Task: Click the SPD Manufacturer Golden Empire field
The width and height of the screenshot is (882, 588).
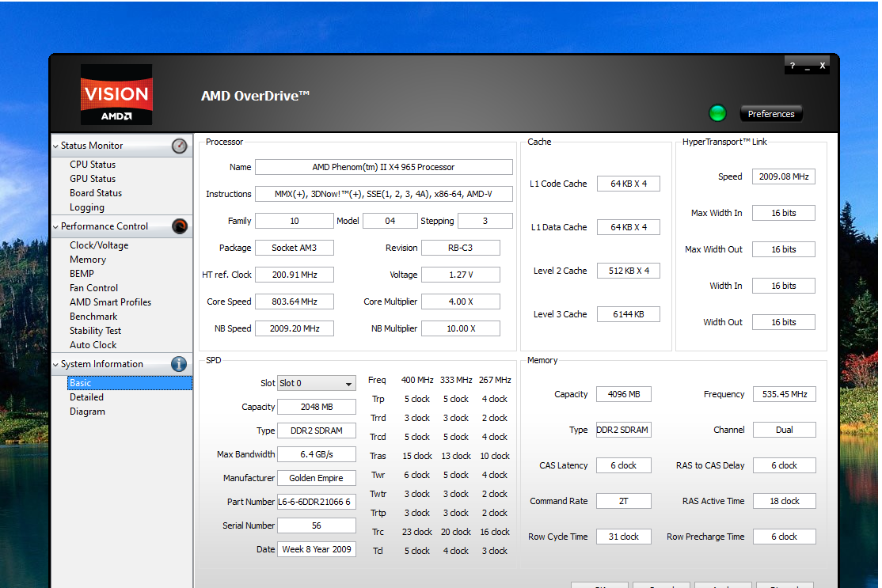Action: (317, 478)
